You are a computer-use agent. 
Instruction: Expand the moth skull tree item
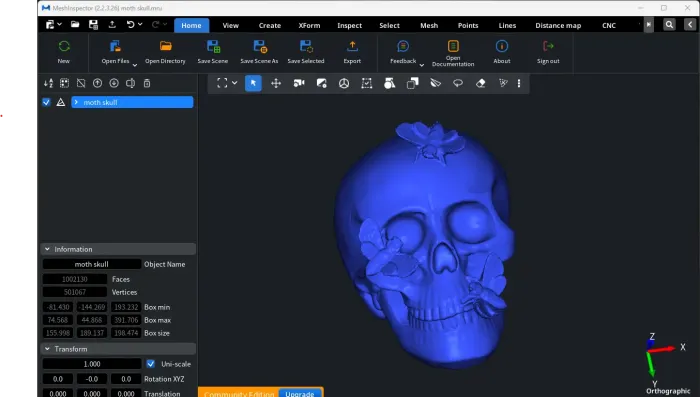(x=76, y=102)
